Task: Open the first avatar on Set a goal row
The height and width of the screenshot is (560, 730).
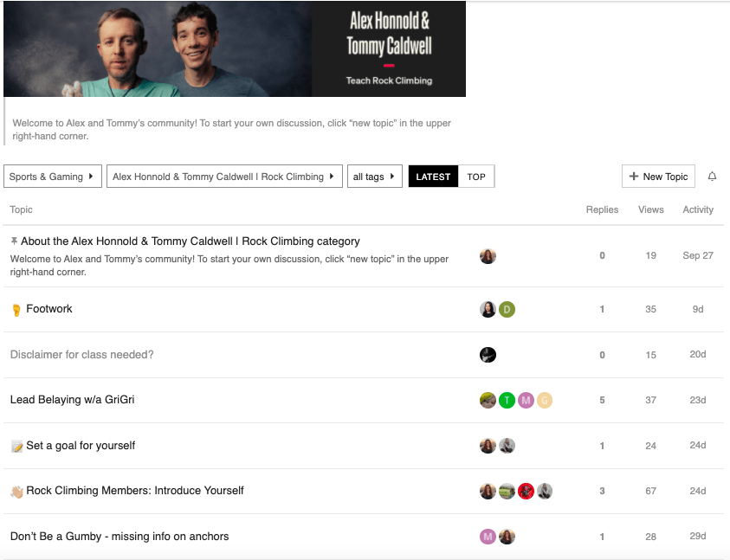Action: tap(488, 446)
